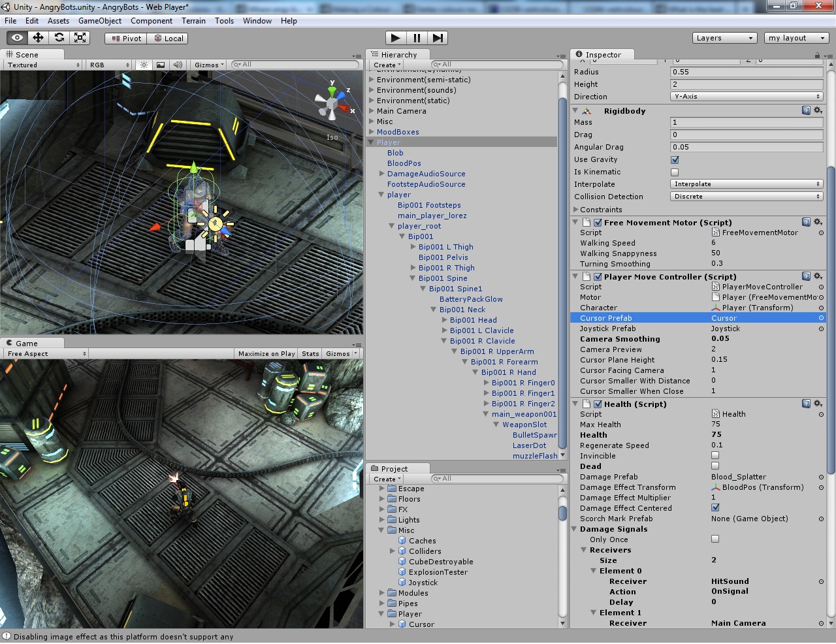Open the my layout dropdown
The width and height of the screenshot is (836, 644).
tap(796, 38)
